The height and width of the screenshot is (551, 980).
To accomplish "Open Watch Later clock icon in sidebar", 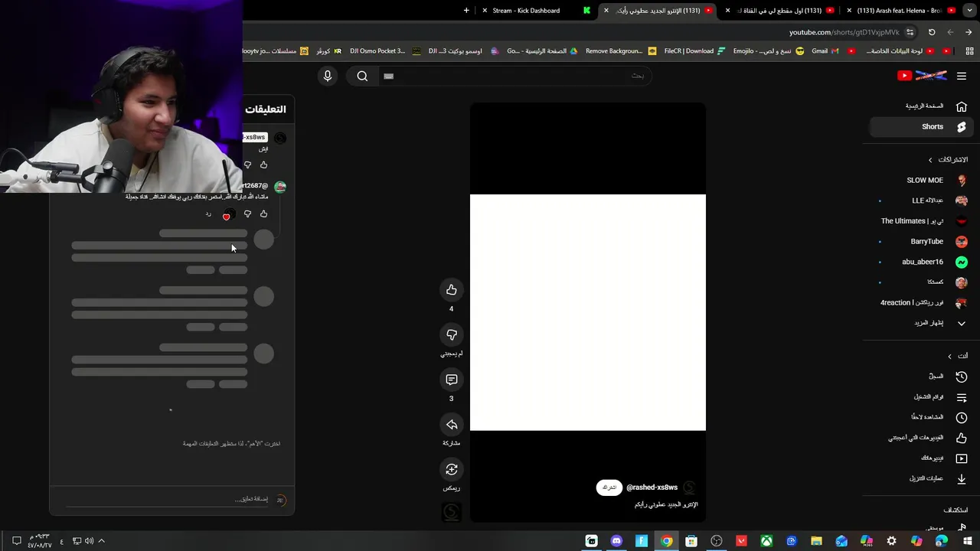I will 962,417.
